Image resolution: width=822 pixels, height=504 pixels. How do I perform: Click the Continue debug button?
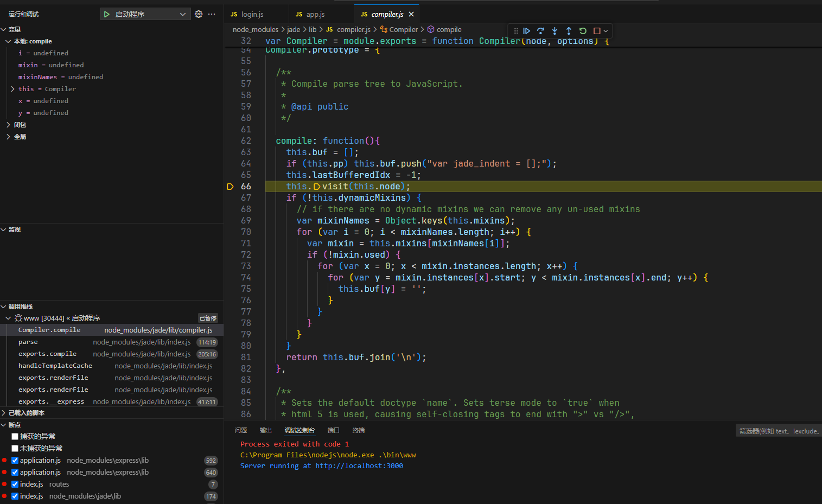[x=526, y=31]
